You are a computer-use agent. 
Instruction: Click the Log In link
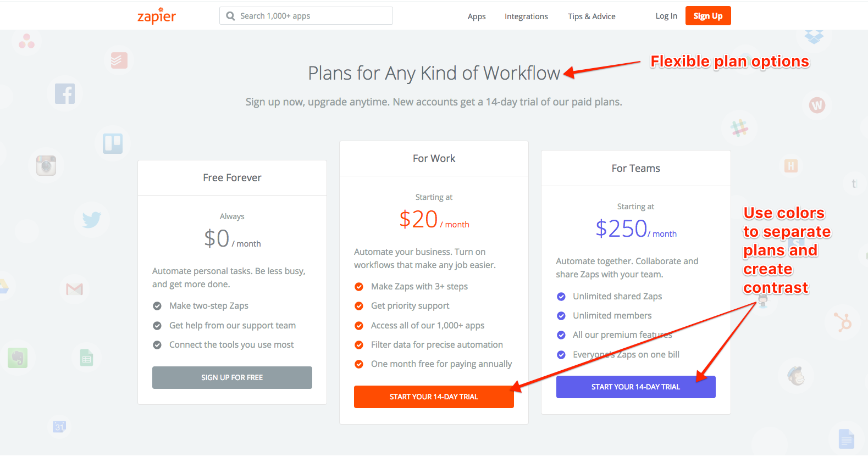tap(666, 16)
